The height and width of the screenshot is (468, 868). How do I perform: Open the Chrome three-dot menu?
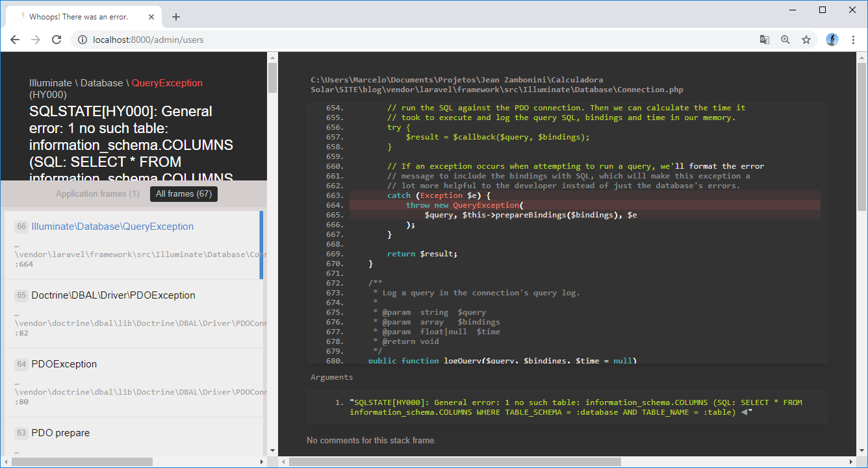[x=853, y=40]
